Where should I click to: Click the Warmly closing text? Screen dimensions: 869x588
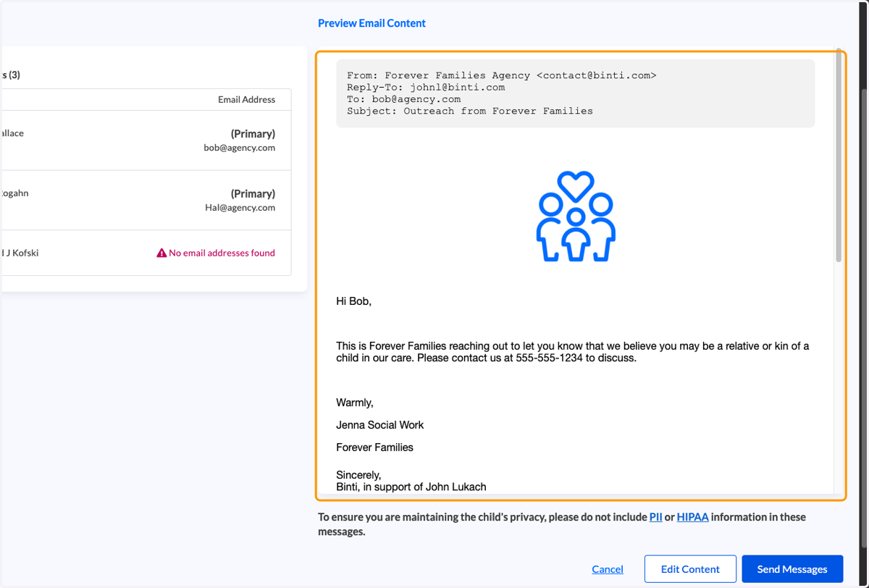point(355,403)
